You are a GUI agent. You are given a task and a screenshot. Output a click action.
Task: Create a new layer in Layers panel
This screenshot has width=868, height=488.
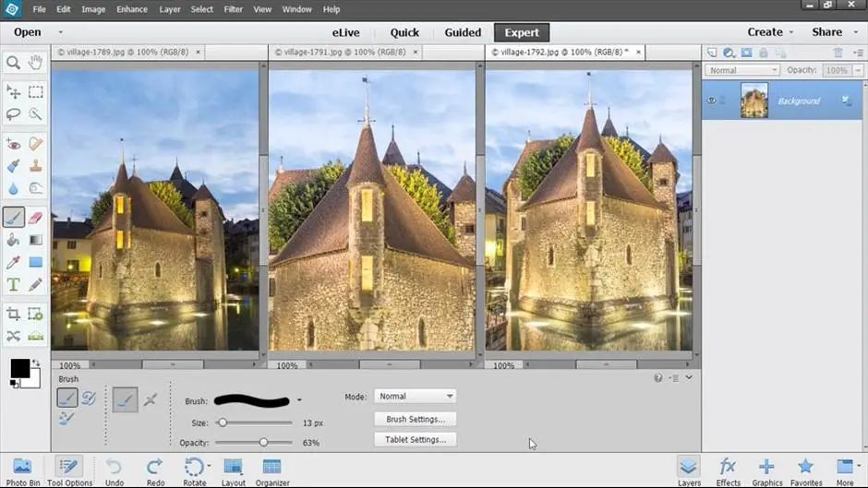coord(712,54)
